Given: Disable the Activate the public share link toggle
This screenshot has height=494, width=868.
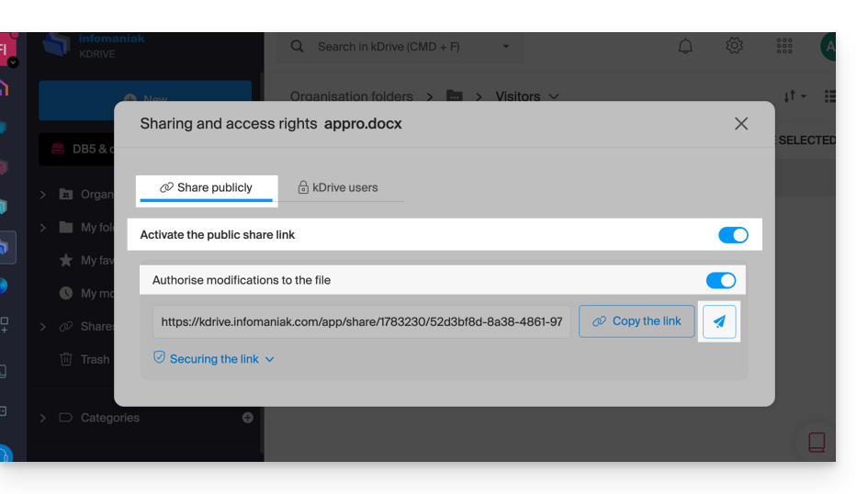Looking at the screenshot, I should [733, 235].
